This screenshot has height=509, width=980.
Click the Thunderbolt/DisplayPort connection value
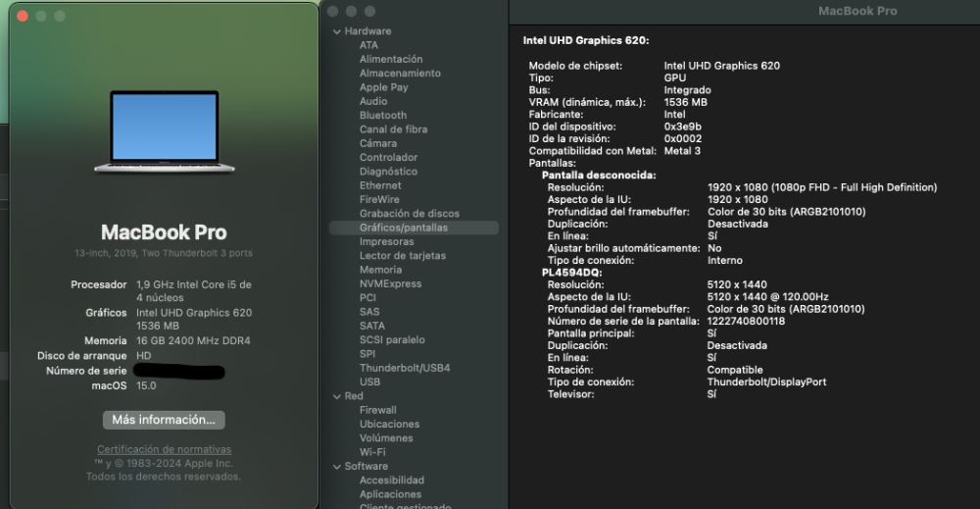click(766, 382)
